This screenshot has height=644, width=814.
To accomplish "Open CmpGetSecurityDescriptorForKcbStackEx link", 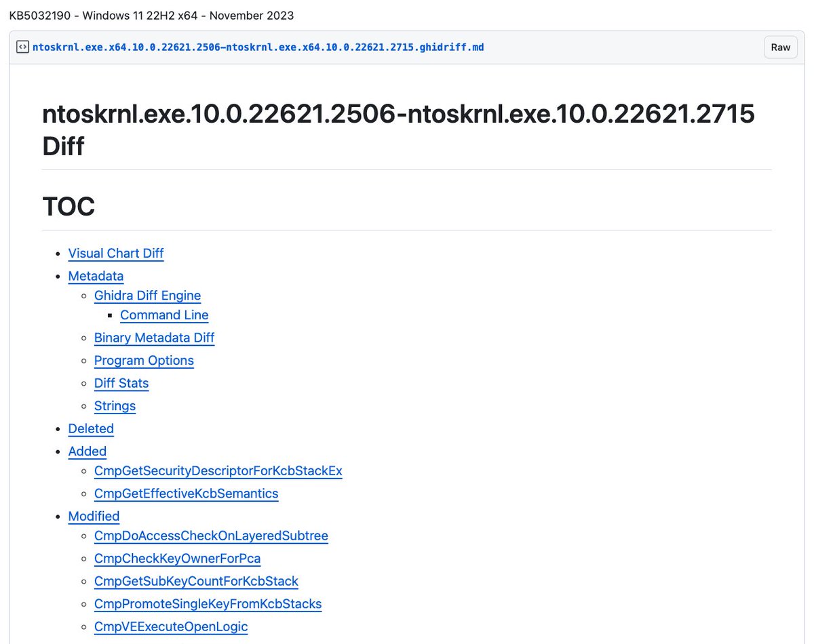I will click(x=218, y=471).
